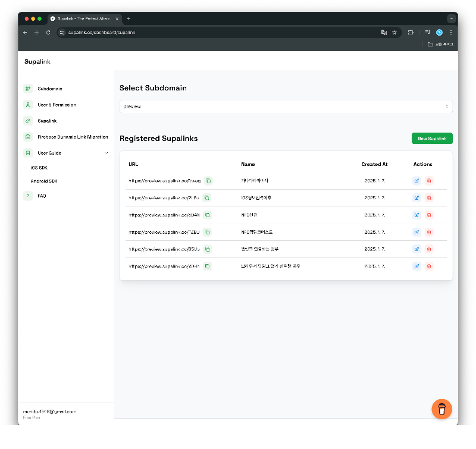Click the Supalink logo in header
This screenshot has width=476, height=449.
pyautogui.click(x=37, y=62)
